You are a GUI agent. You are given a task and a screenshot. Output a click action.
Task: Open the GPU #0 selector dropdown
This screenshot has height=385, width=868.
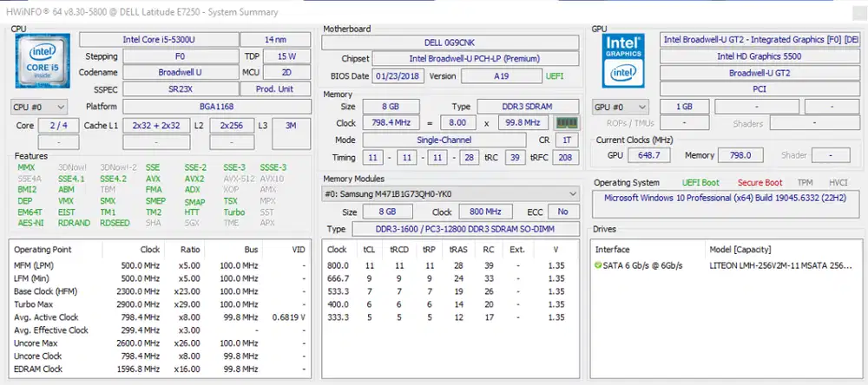621,107
